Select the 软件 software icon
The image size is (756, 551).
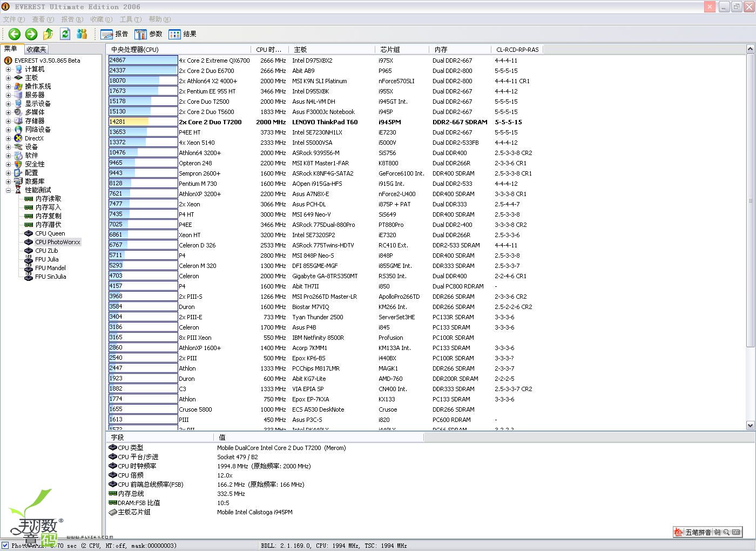18,156
